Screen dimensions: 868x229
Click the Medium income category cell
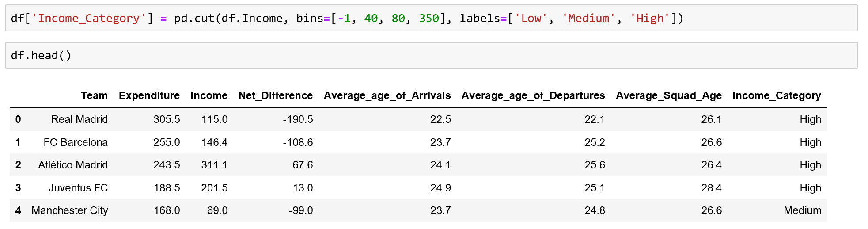[802, 210]
